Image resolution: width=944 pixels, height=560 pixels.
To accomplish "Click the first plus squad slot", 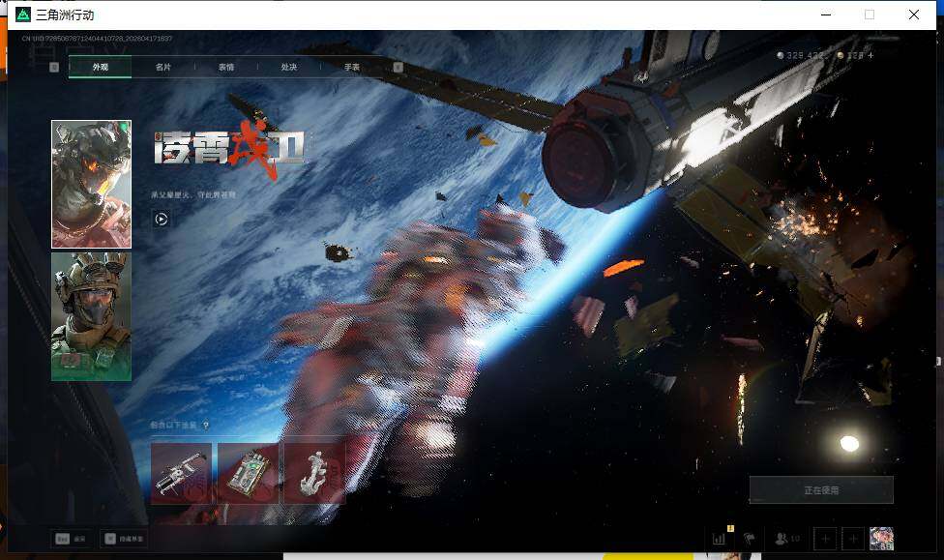I will [825, 539].
